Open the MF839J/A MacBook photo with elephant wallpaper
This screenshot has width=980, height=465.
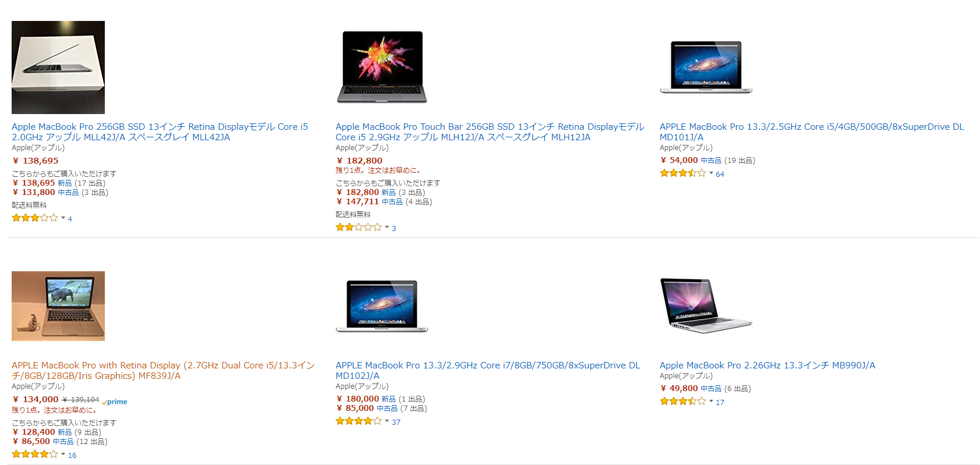[x=58, y=306]
